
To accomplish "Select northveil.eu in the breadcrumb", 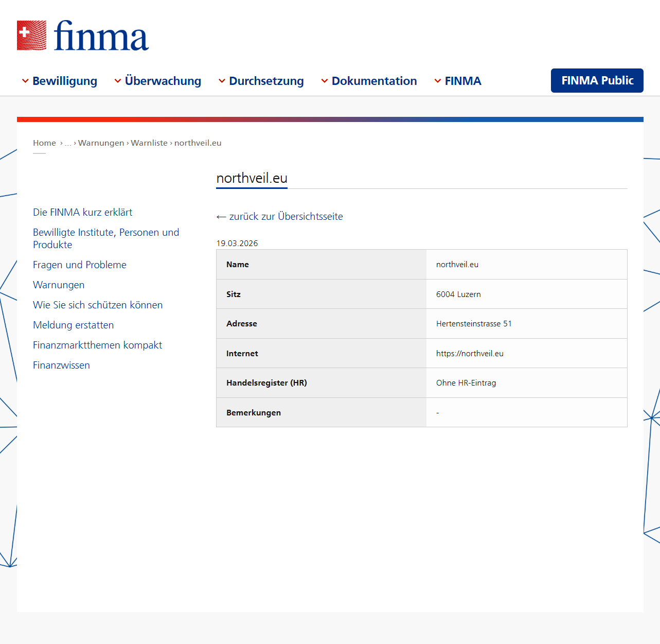I will tap(198, 143).
